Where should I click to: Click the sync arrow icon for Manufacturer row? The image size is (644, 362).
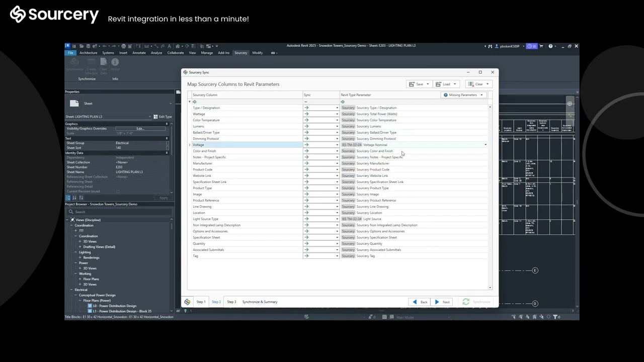306,163
